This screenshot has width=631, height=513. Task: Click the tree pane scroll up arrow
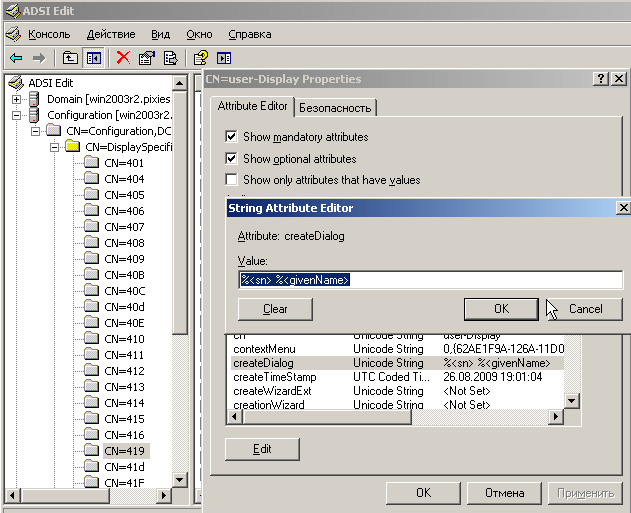(x=180, y=84)
